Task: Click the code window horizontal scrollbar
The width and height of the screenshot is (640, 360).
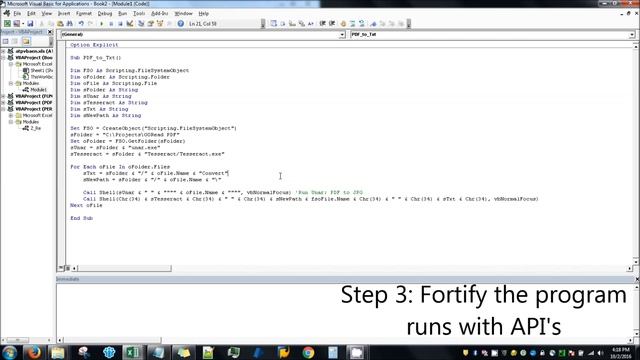Action: [124, 268]
